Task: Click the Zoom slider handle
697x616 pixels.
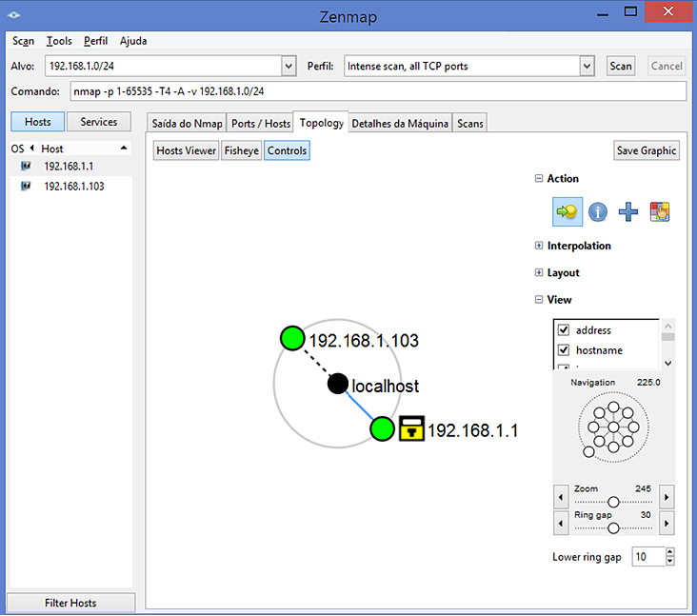Action: coord(613,501)
